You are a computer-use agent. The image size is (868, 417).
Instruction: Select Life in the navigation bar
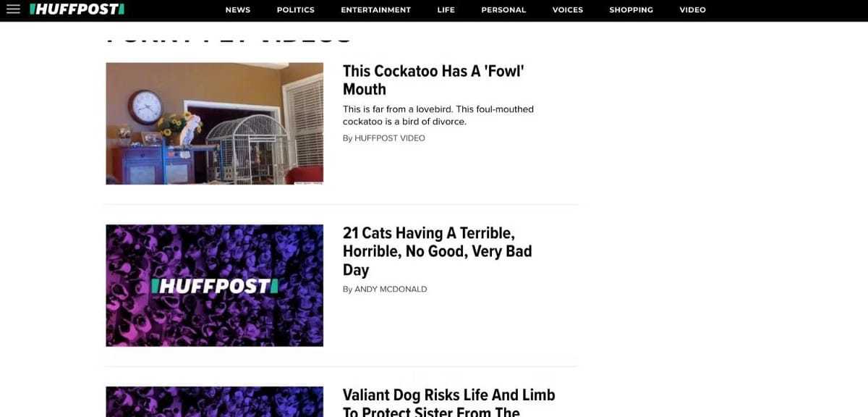coord(446,10)
